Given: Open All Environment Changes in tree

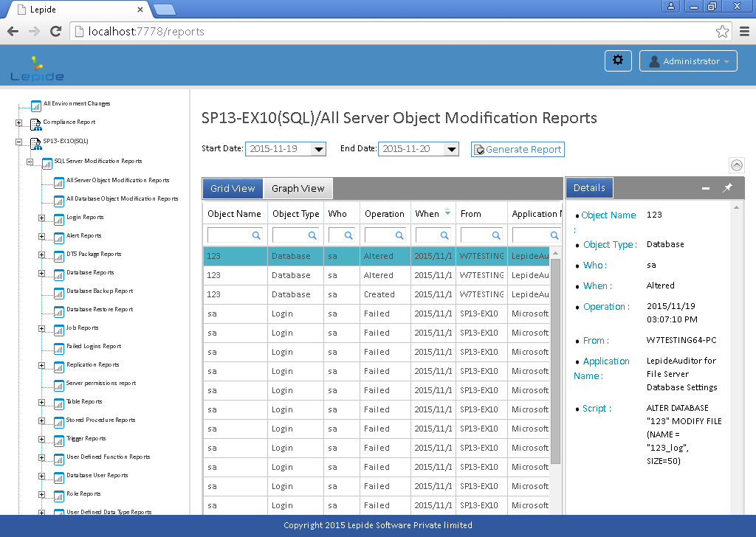Looking at the screenshot, I should pos(77,103).
